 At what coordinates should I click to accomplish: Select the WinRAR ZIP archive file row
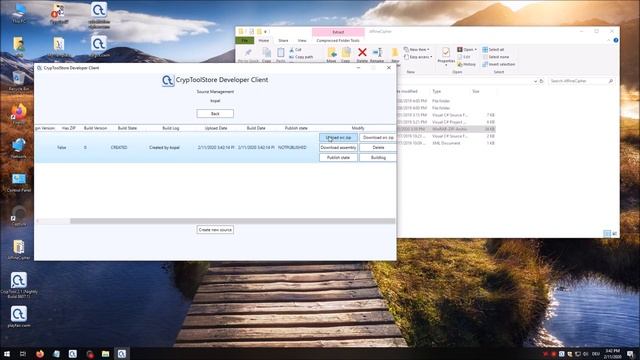pyautogui.click(x=447, y=129)
